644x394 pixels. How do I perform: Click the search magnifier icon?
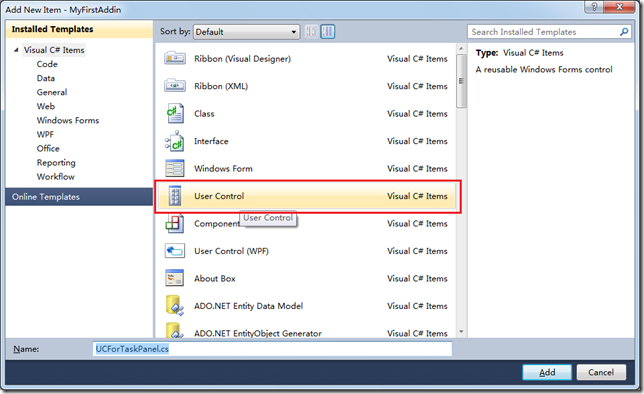point(624,32)
